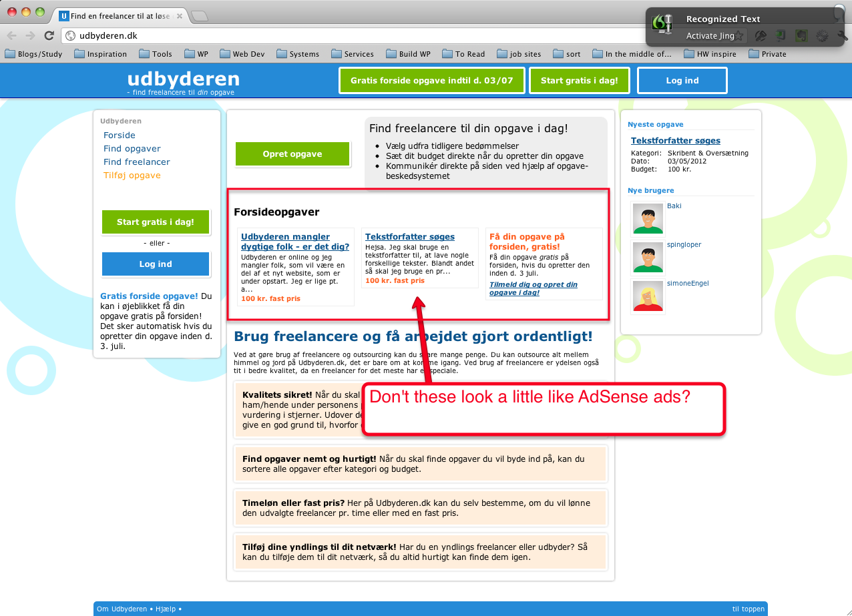Select Find freelancer in sidebar menu
The image size is (852, 616).
(136, 162)
